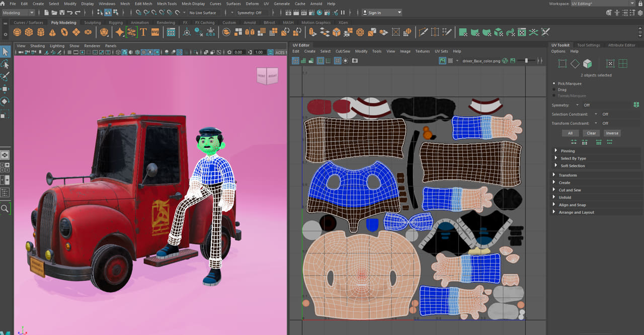
Task: Expand the Unfold section
Action: coord(565,198)
